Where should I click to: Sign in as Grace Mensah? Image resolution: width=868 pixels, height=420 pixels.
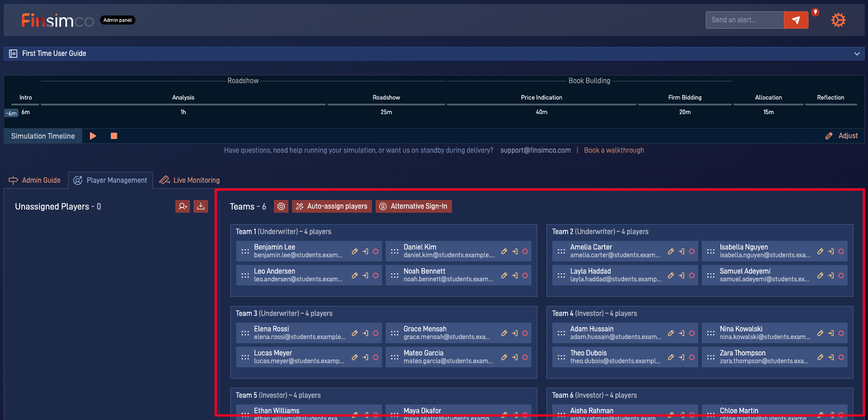(x=515, y=333)
